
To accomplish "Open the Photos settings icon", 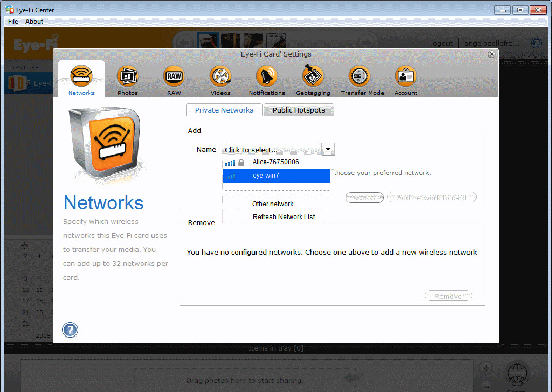I will (127, 76).
